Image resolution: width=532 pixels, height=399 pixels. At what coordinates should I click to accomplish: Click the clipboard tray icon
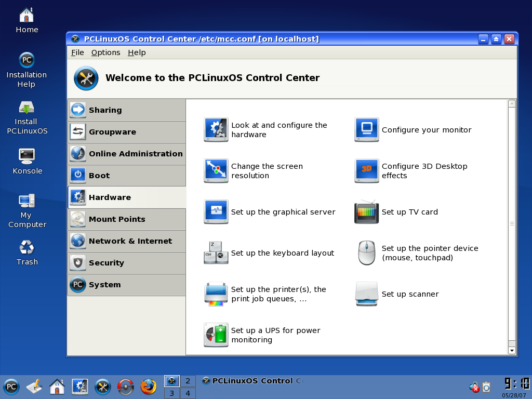click(486, 387)
